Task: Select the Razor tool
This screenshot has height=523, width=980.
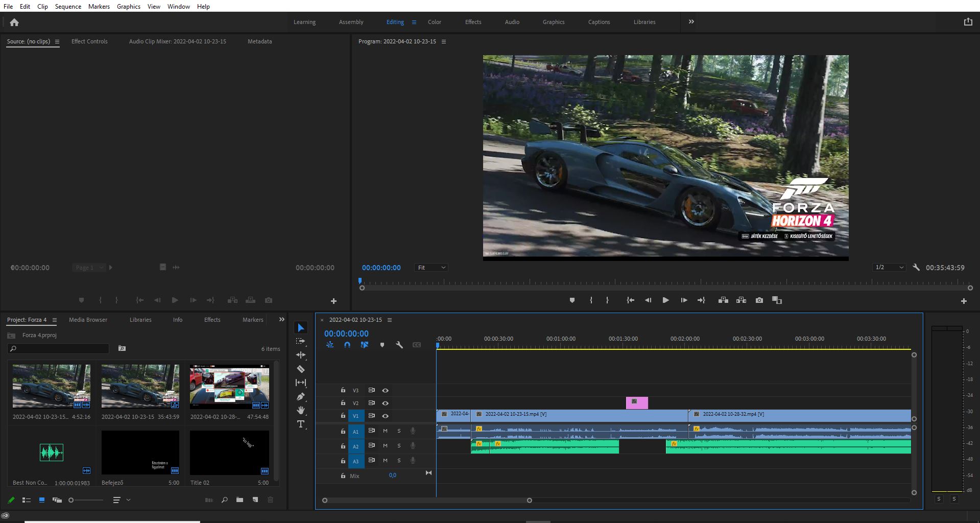Action: click(301, 369)
